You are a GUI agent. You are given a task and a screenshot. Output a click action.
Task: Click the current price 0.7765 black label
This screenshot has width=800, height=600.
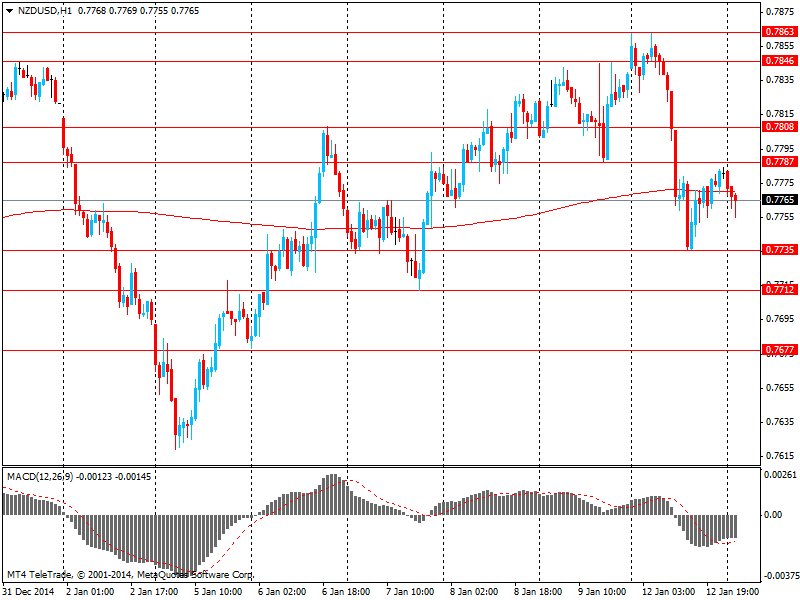pyautogui.click(x=779, y=200)
